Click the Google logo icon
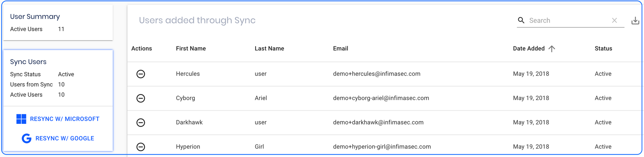Screen dimensions: 644x157 pos(26,138)
